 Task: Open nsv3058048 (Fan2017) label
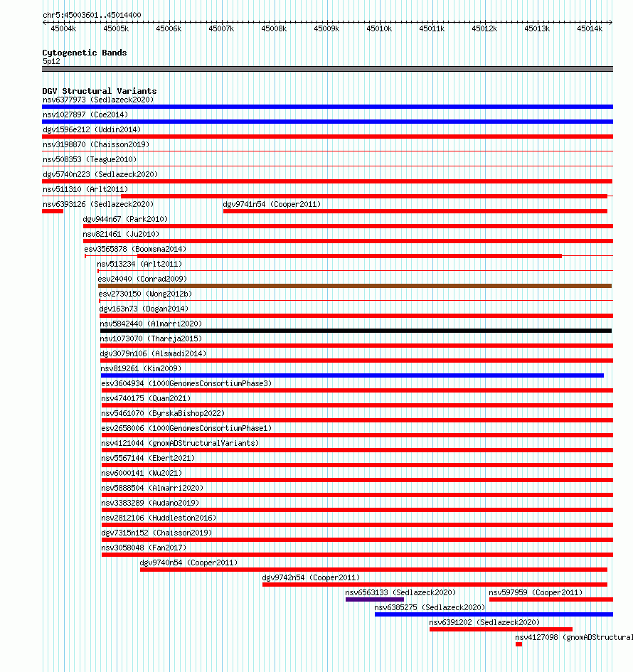[x=144, y=548]
